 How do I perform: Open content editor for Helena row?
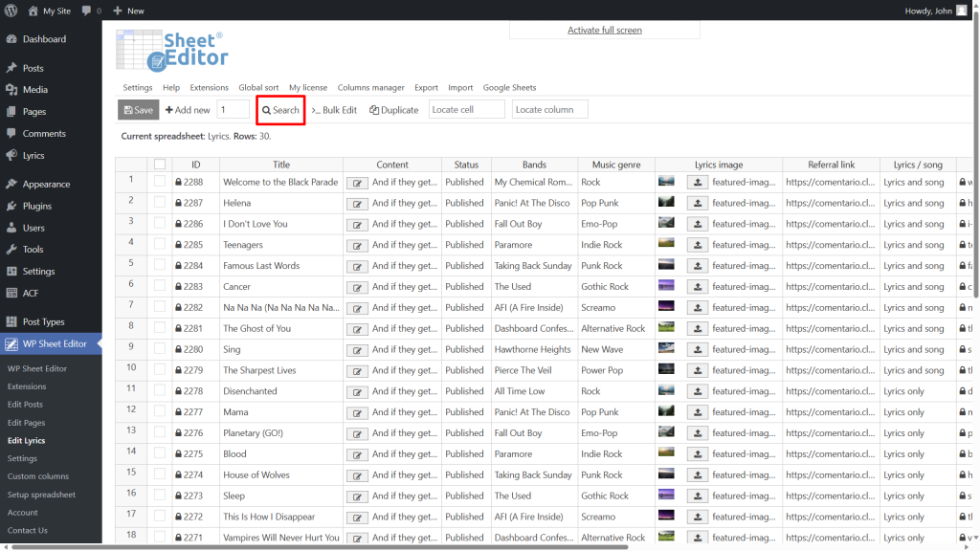pyautogui.click(x=357, y=204)
